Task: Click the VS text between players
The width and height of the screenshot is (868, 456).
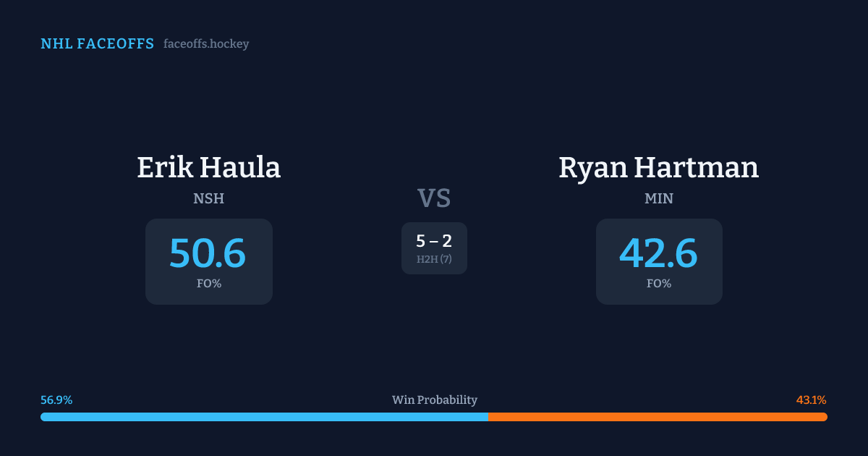Action: coord(434,198)
